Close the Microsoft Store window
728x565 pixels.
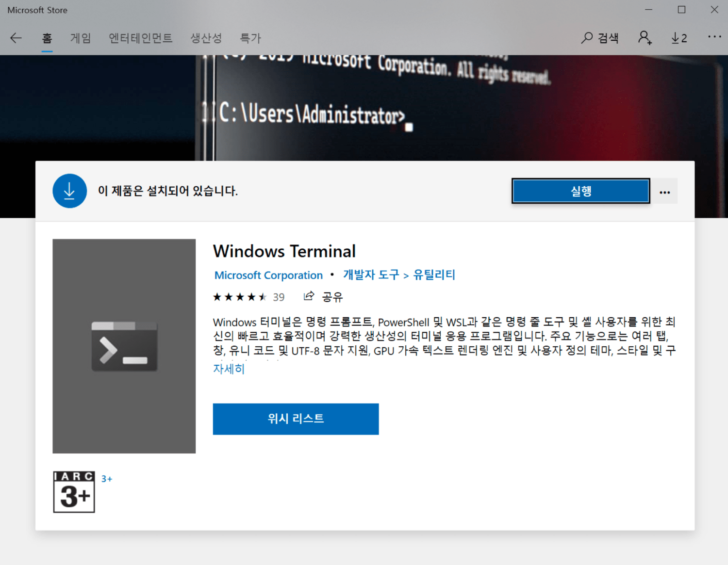(x=714, y=10)
